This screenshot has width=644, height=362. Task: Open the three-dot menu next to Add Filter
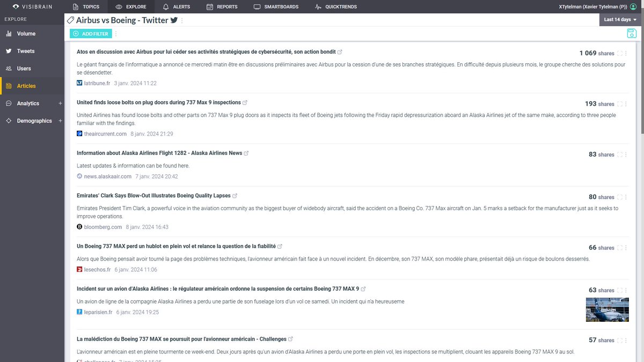116,34
